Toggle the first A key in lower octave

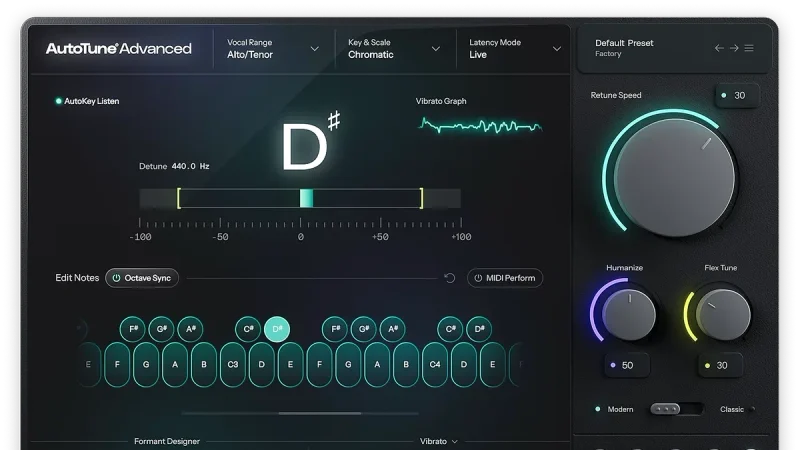coord(175,364)
